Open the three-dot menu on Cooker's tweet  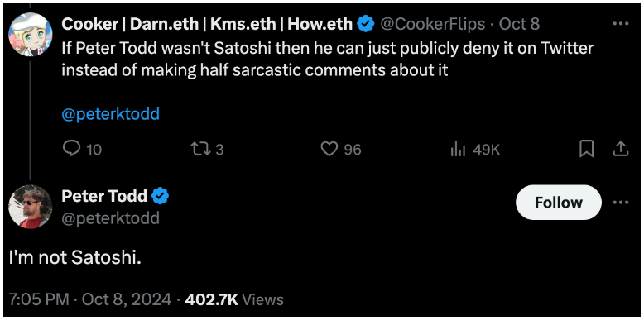[x=621, y=23]
